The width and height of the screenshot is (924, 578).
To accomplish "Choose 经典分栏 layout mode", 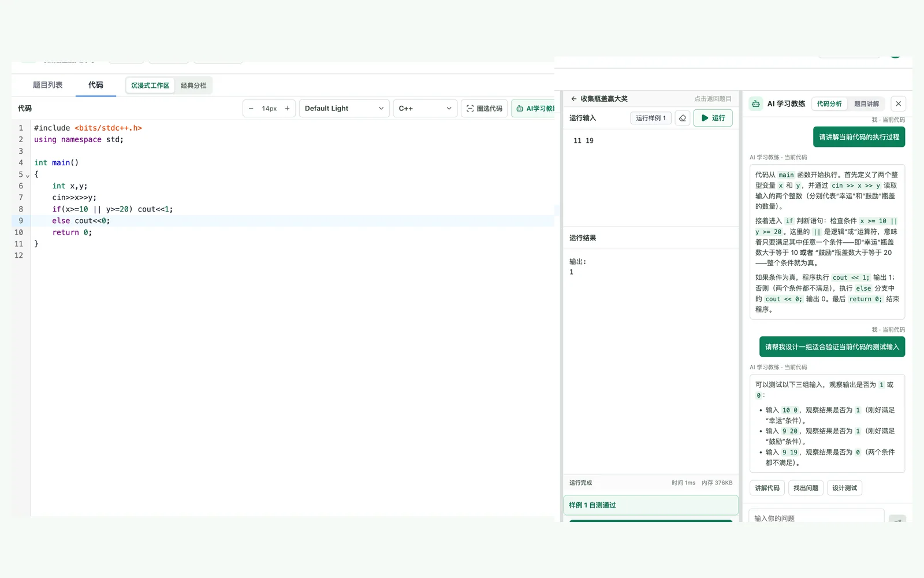I will click(x=193, y=86).
